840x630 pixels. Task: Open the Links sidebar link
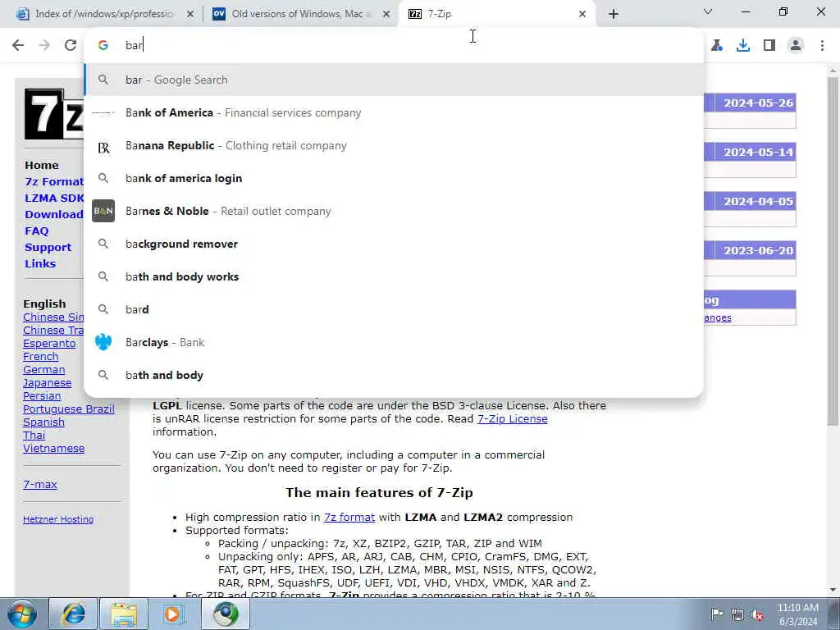pyautogui.click(x=40, y=263)
